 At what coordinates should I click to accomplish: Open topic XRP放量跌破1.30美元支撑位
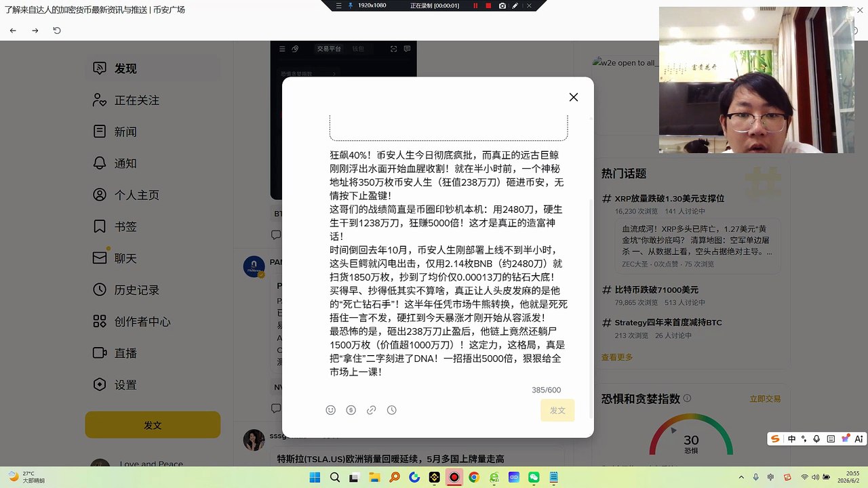tap(669, 199)
